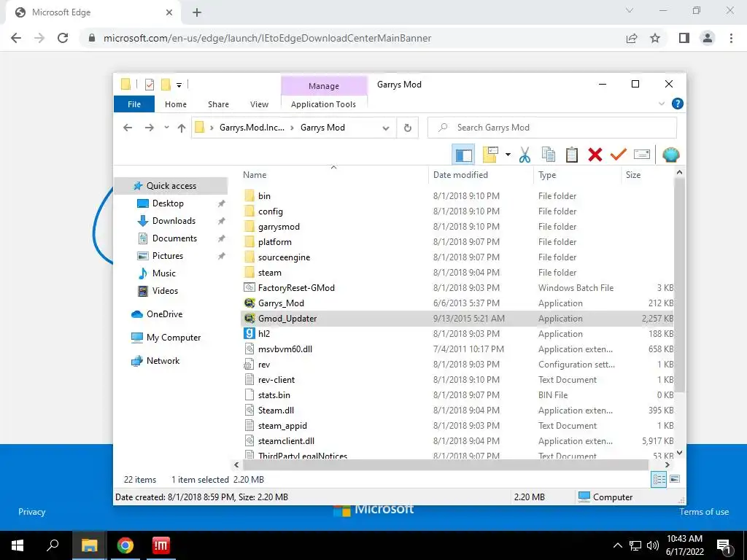This screenshot has width=747, height=560.
Task: Click the Garrys.Mod.Inc... breadcrumb segment
Action: 252,128
